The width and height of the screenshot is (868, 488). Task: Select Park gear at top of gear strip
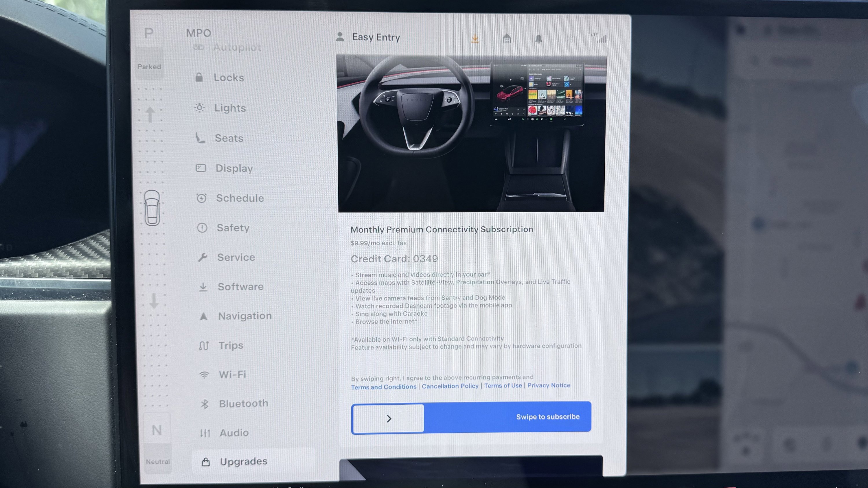coord(149,33)
